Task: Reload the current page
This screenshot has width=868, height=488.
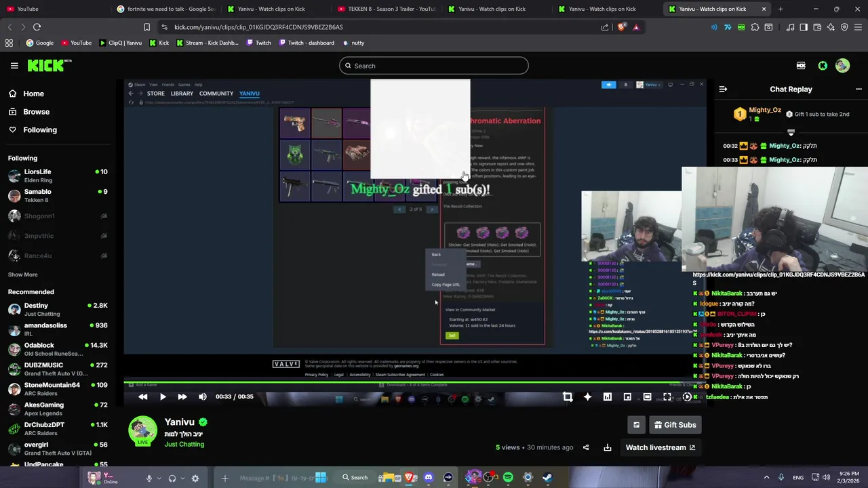Action: pos(37,27)
